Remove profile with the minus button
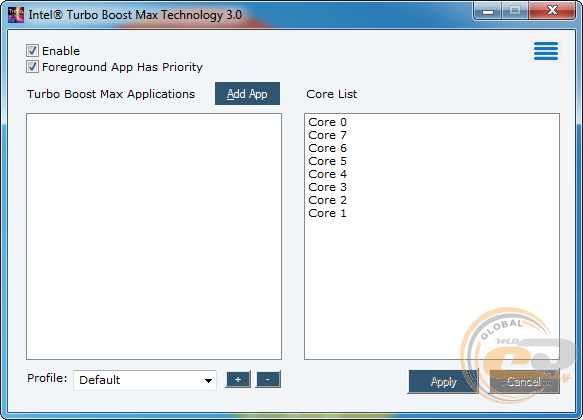This screenshot has width=583, height=420. pos(268,379)
